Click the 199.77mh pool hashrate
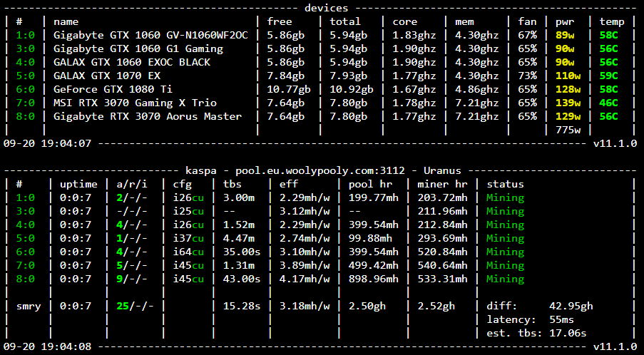644x355 pixels. pos(373,197)
